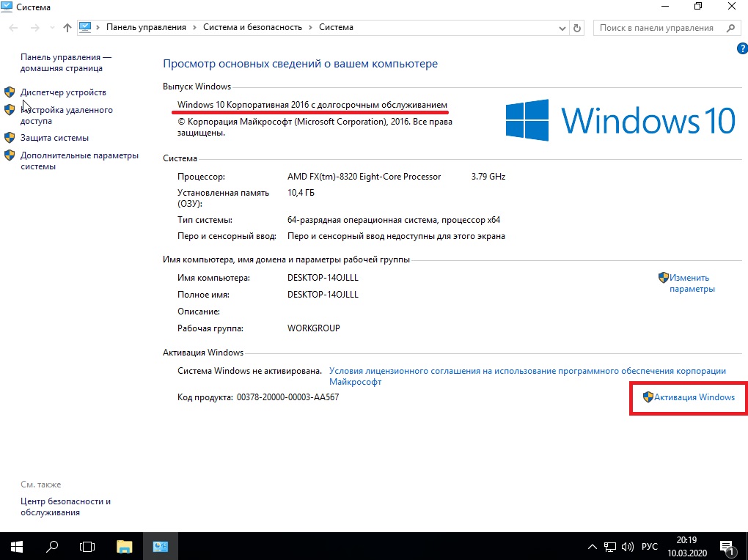Show hidden system tray icons
The width and height of the screenshot is (748, 560).
[592, 547]
